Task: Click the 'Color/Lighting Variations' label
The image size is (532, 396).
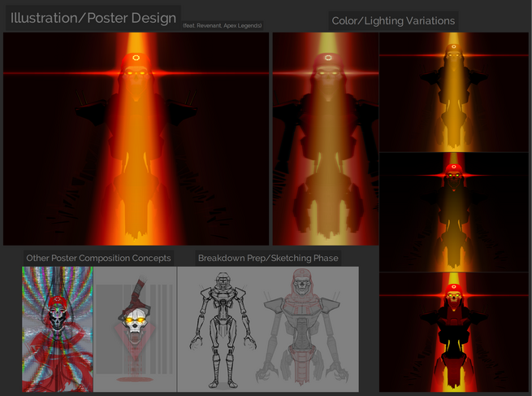Action: pyautogui.click(x=393, y=20)
